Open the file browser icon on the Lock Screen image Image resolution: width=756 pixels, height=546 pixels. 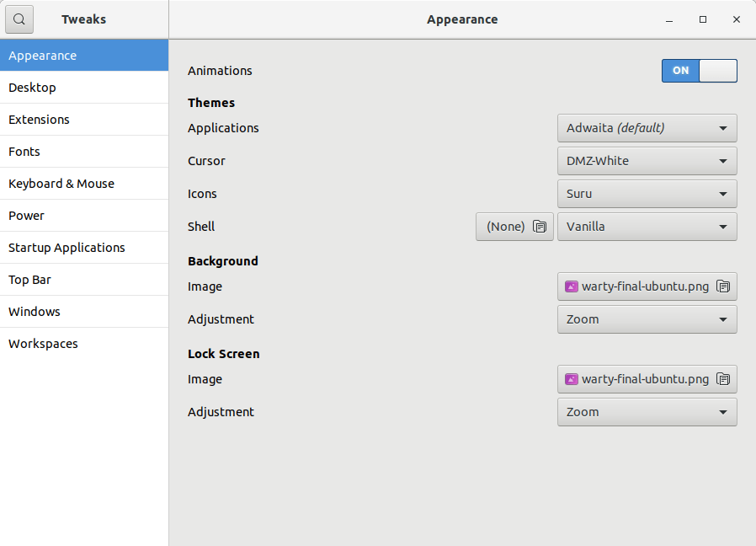[x=722, y=379]
